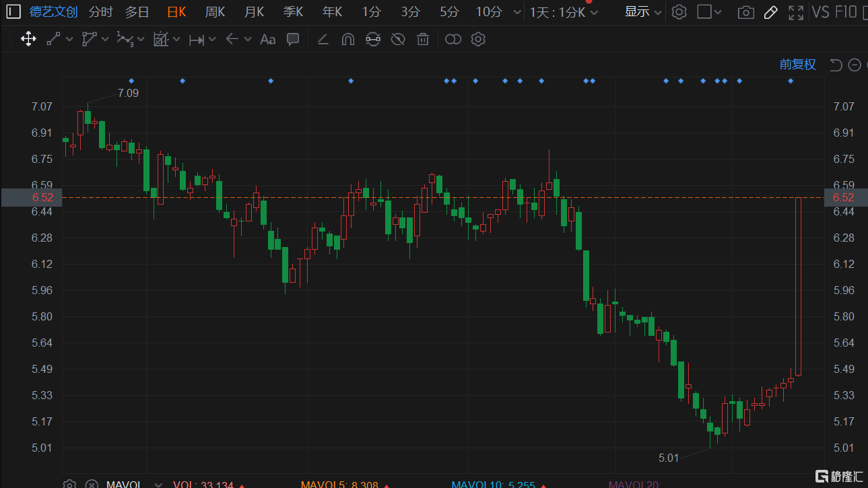Select the arrow marker tool
Viewport: 868px width, 488px height.
pos(232,39)
